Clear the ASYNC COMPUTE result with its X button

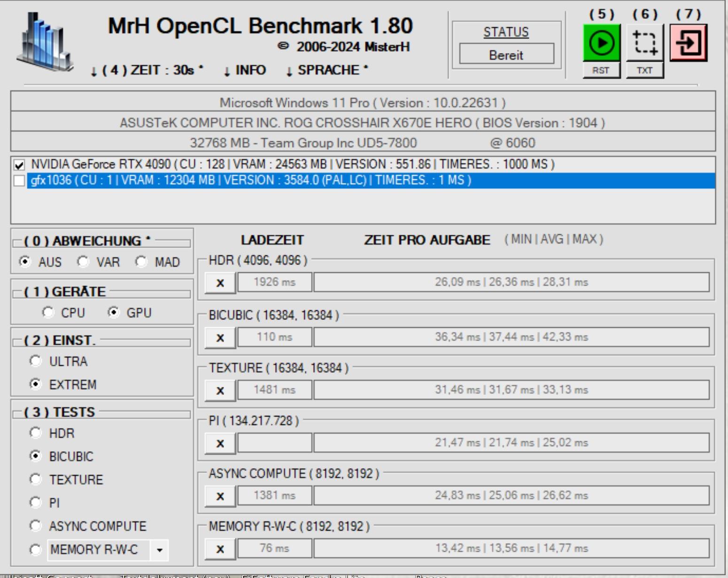pos(220,496)
